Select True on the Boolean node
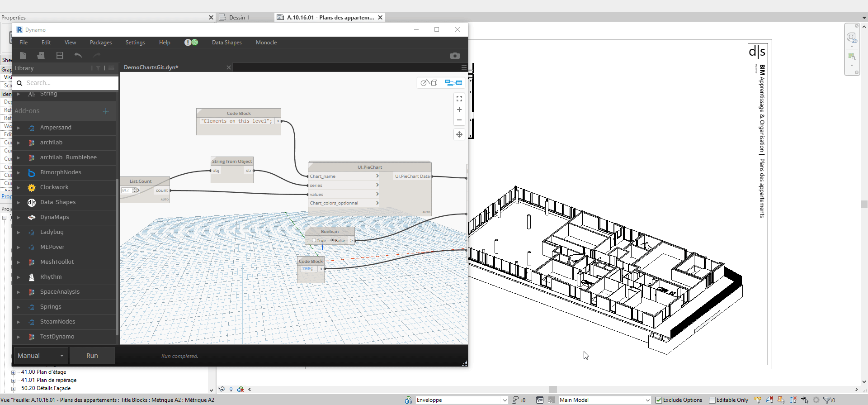 click(x=314, y=240)
